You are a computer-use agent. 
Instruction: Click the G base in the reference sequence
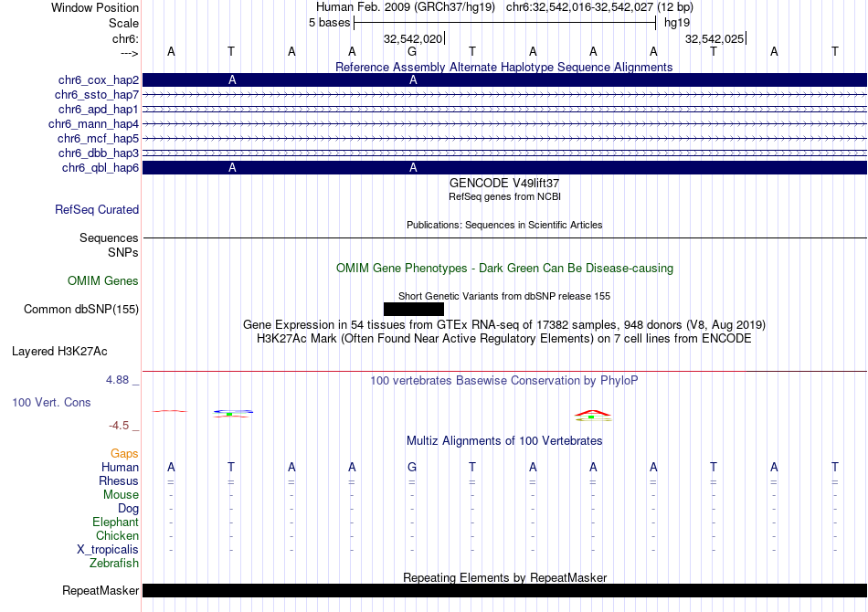coord(412,52)
